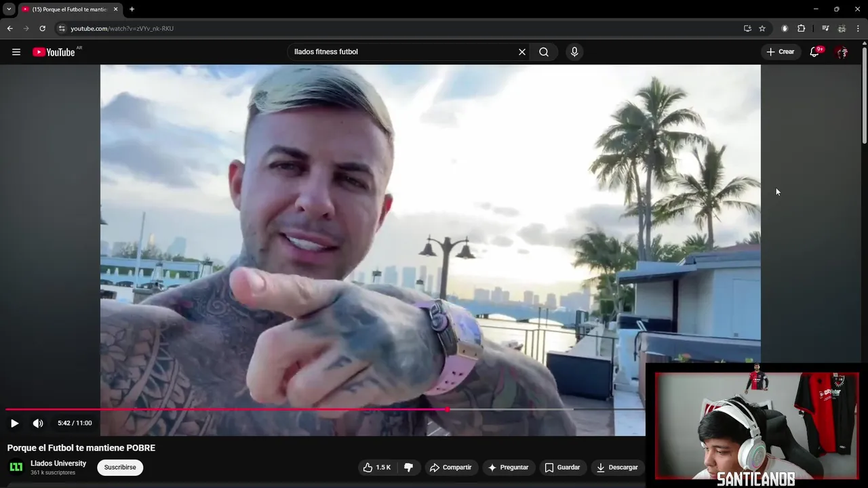This screenshot has height=488, width=868.
Task: Ask about the video with Preguntar
Action: pos(508,468)
